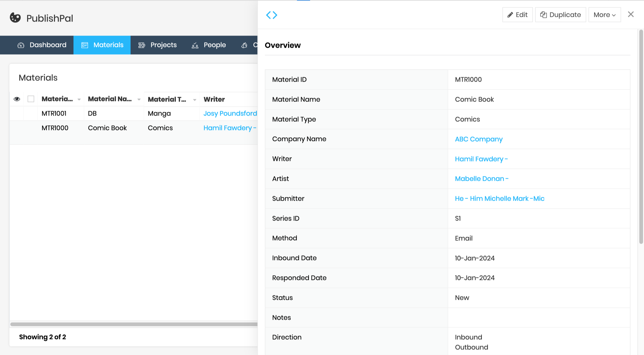644x355 pixels.
Task: Open Josy Poundsford writer link in table
Action: pyautogui.click(x=230, y=113)
